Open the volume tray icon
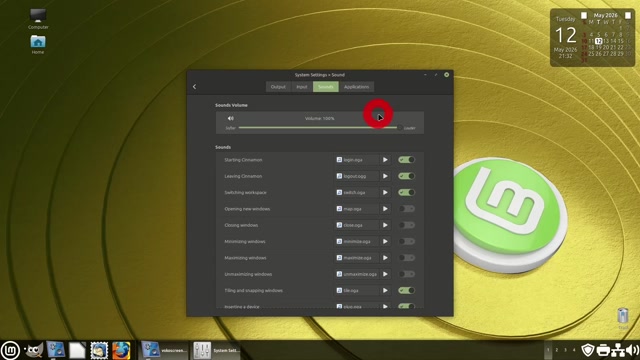This screenshot has height=360, width=640. (632, 350)
